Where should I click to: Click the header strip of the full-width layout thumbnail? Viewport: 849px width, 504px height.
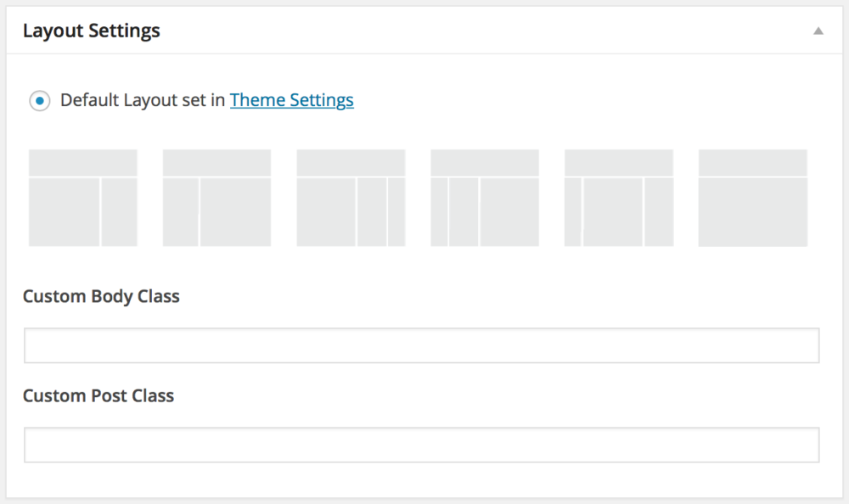(x=752, y=162)
